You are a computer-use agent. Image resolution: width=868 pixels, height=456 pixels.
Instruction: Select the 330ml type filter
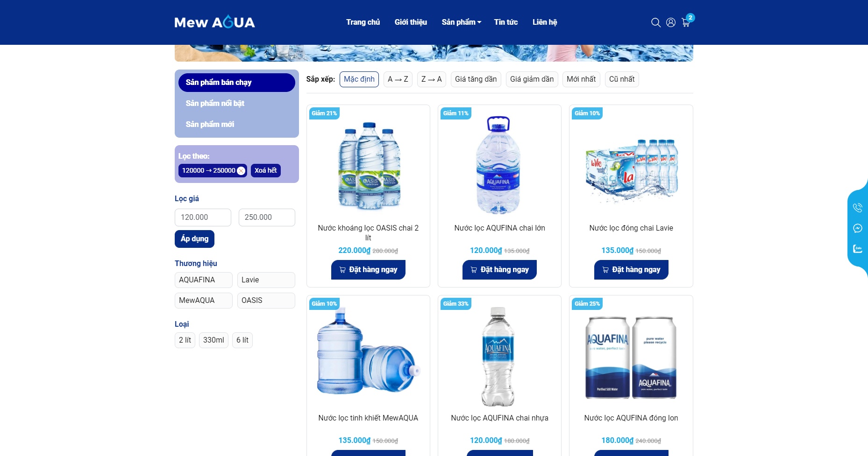[x=213, y=340]
